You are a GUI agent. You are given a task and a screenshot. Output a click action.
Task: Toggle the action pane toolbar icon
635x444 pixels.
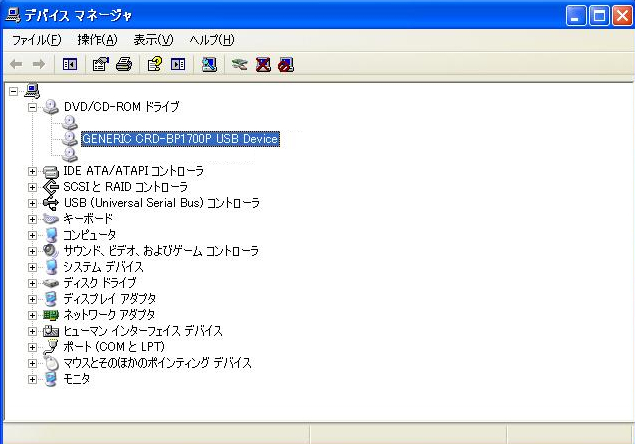178,64
